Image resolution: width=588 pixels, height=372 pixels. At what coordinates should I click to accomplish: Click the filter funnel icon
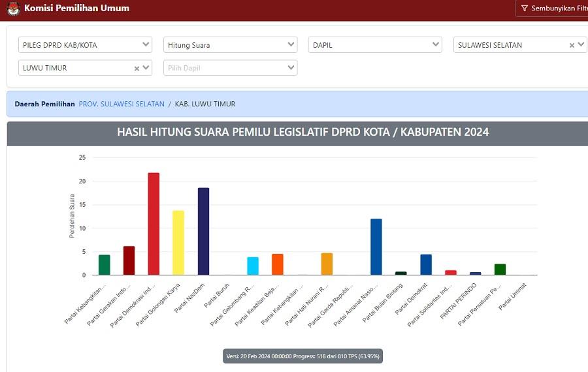524,8
